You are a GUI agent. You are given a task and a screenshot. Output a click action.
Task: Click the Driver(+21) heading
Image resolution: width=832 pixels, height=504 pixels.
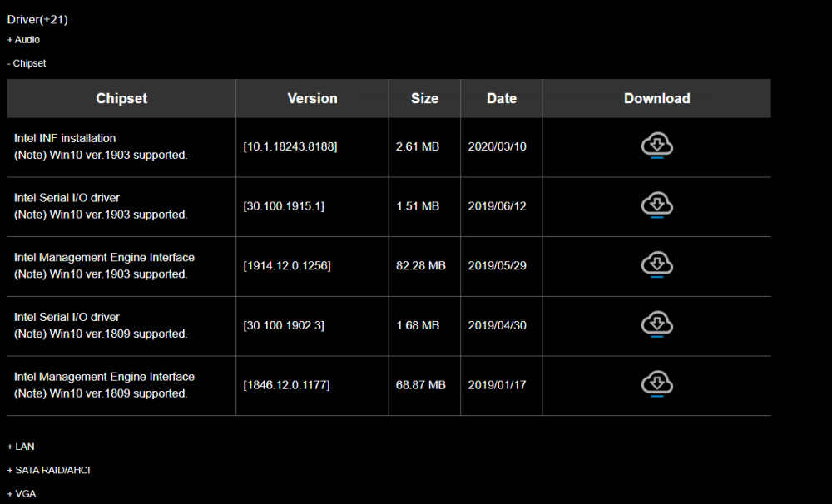[37, 20]
